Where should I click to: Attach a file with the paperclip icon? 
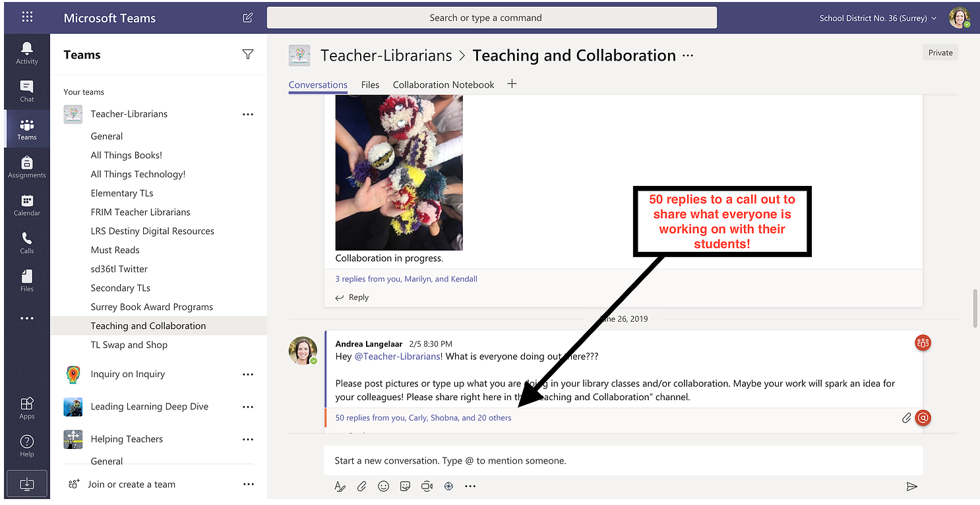[361, 487]
